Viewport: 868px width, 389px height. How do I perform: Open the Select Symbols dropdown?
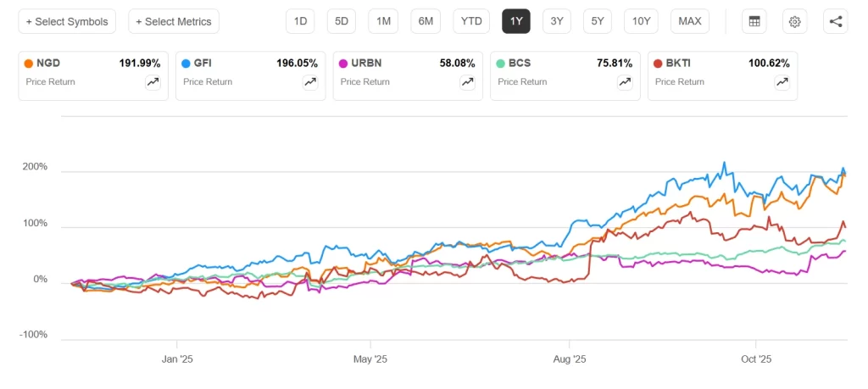pyautogui.click(x=68, y=21)
